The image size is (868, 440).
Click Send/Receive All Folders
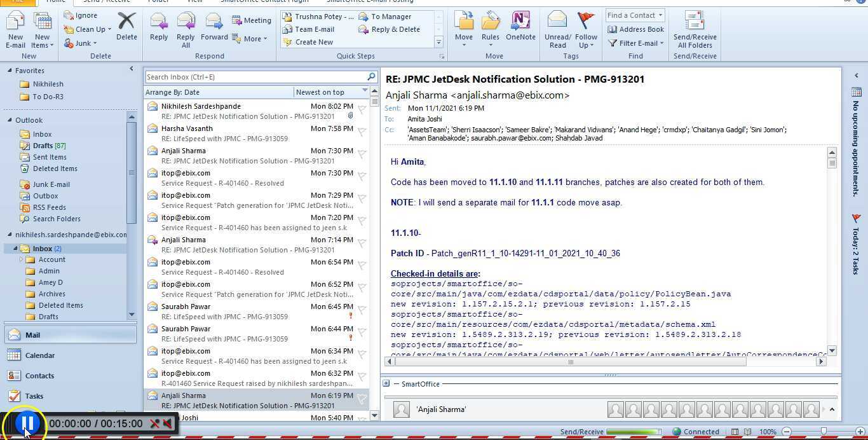[694, 29]
